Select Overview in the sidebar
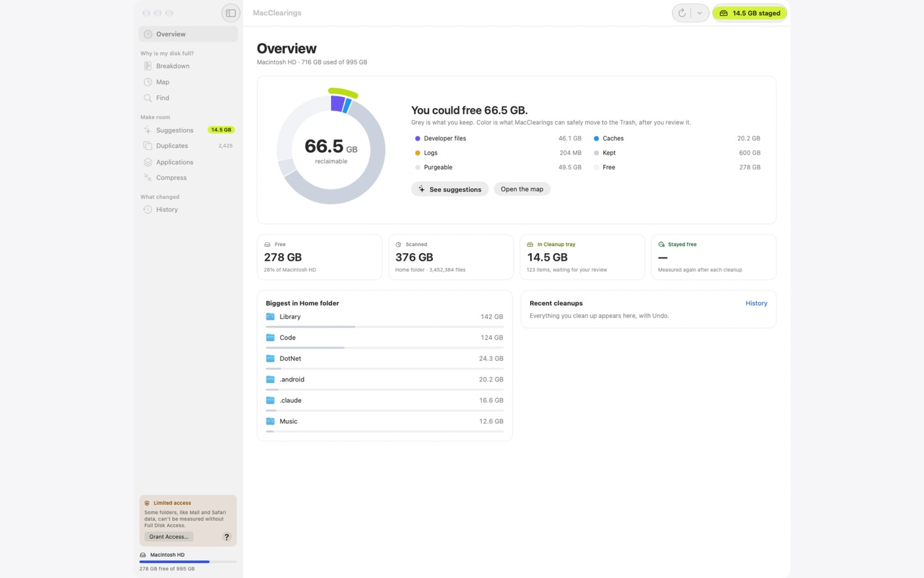Viewport: 924px width, 578px height. tap(188, 34)
